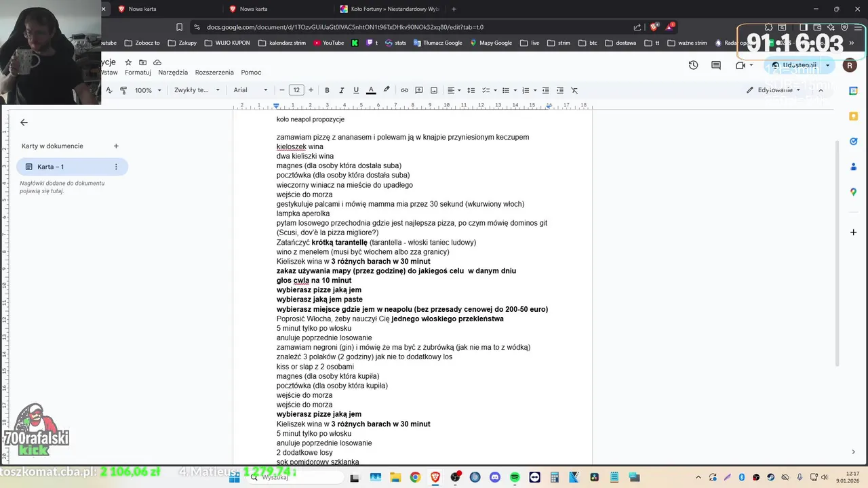Open the Edytowanie mode dropdown

(x=774, y=90)
